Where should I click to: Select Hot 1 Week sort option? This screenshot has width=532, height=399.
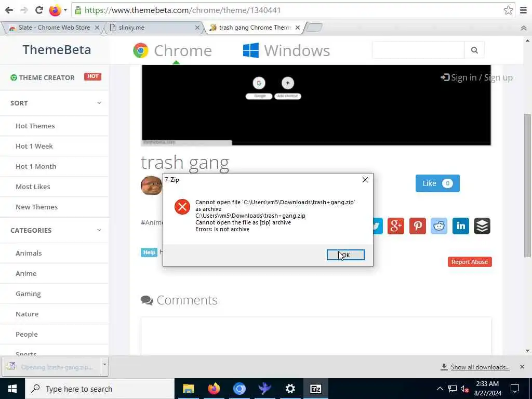coord(34,146)
